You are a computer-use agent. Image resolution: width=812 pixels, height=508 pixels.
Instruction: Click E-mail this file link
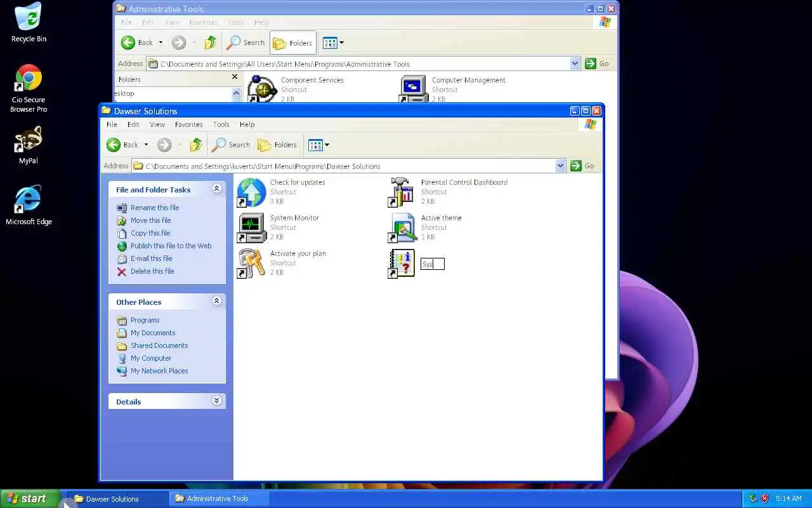[151, 258]
